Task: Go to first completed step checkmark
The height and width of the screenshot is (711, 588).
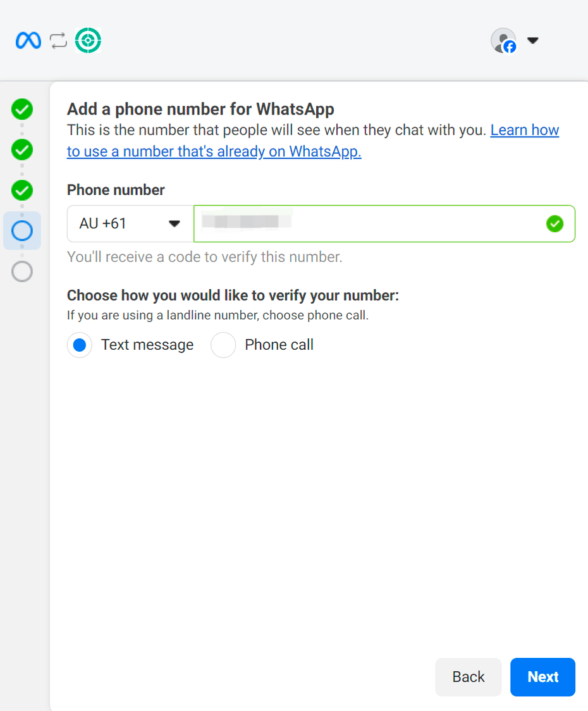Action: (x=22, y=109)
